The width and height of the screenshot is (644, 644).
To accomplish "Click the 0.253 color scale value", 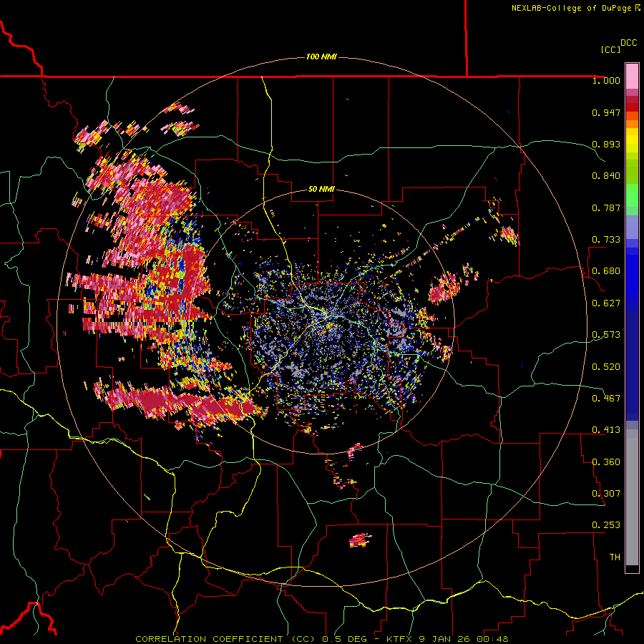I will (x=606, y=525).
